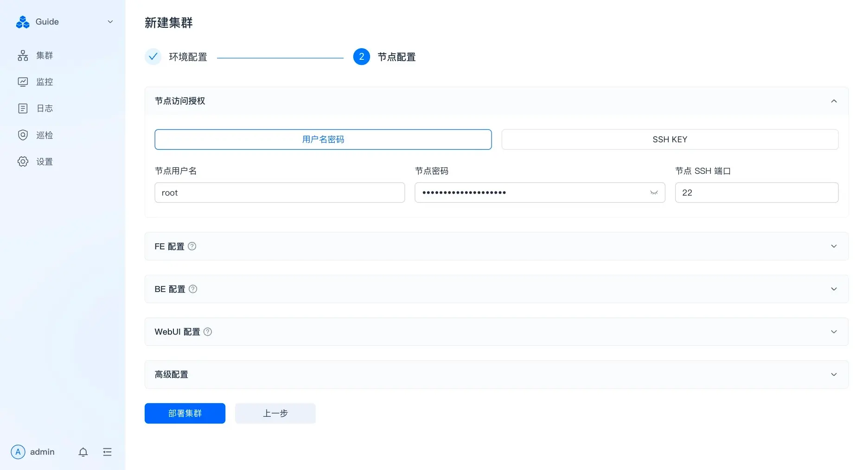Open the 监控 monitoring icon

tap(23, 82)
